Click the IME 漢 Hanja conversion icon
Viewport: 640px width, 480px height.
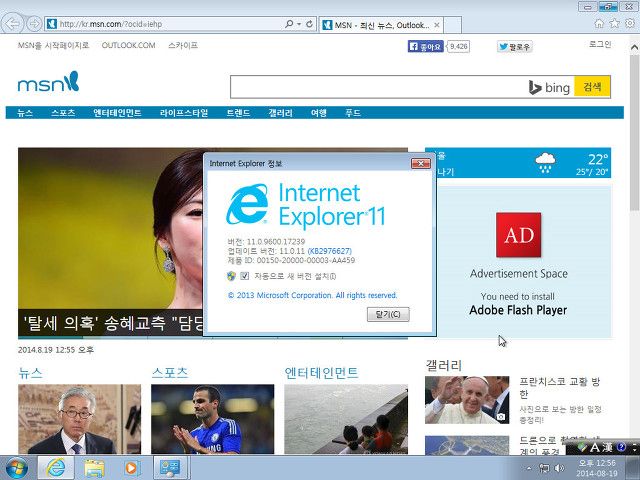click(608, 447)
